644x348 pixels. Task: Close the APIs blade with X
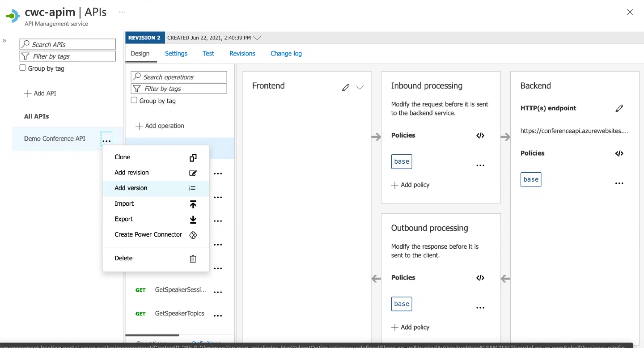click(630, 13)
